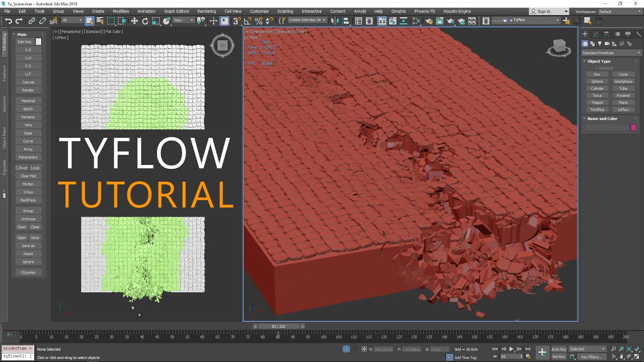Activate Bind to Space Warp
The image size is (644, 362).
click(53, 21)
